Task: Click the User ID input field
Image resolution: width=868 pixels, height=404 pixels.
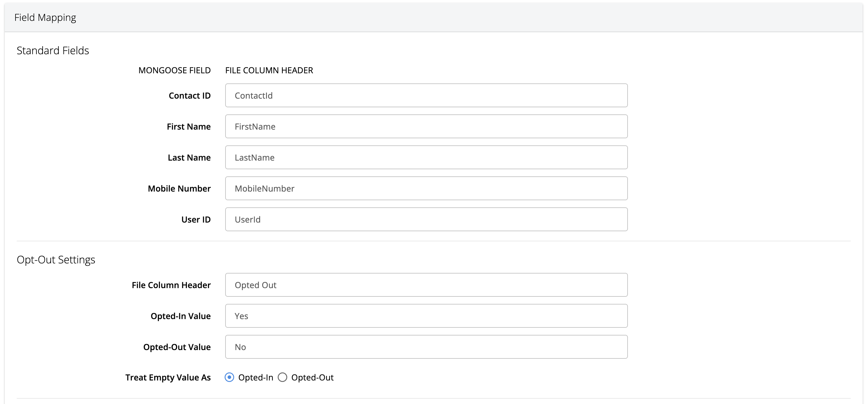Action: click(x=426, y=219)
